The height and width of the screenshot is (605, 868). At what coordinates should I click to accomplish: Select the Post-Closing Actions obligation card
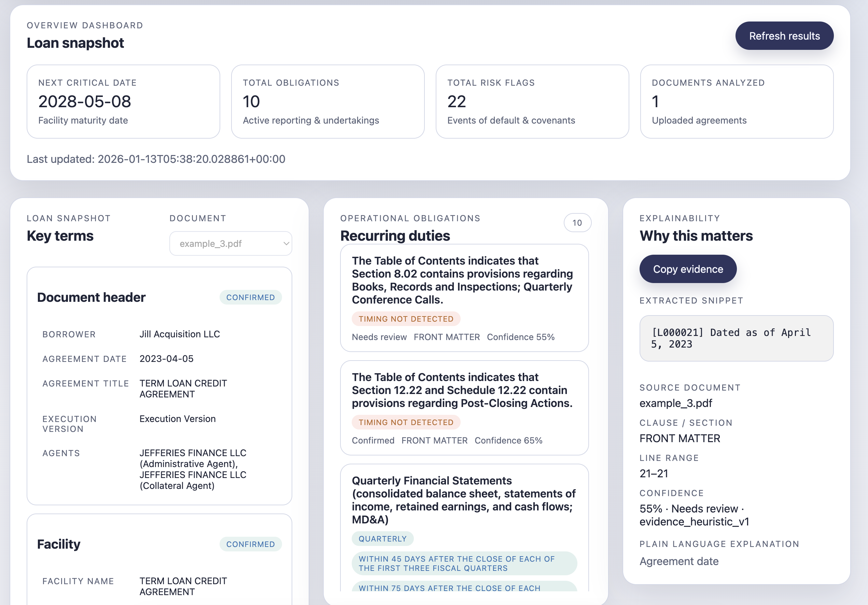(464, 390)
